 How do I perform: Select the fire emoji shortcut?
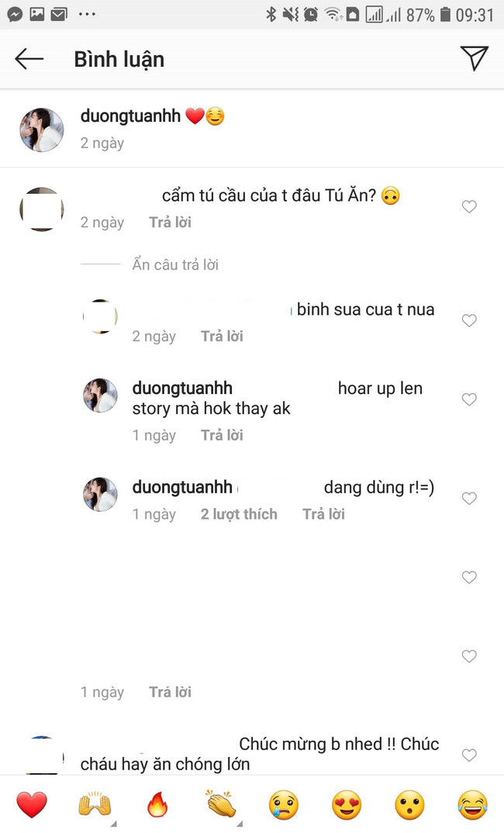click(157, 805)
